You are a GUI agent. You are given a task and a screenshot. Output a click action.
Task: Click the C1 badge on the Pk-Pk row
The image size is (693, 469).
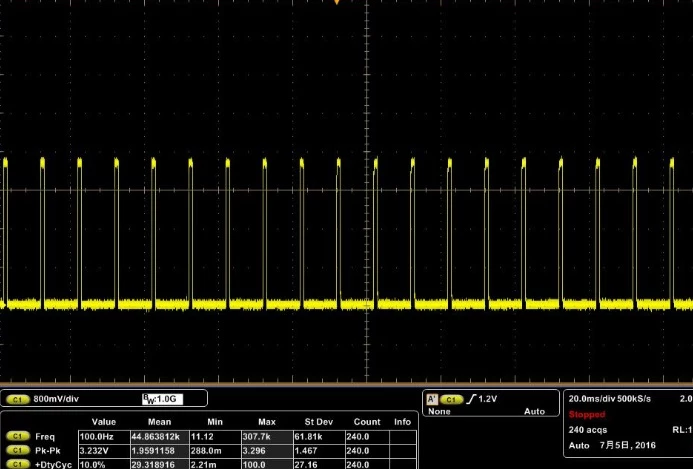coord(18,451)
